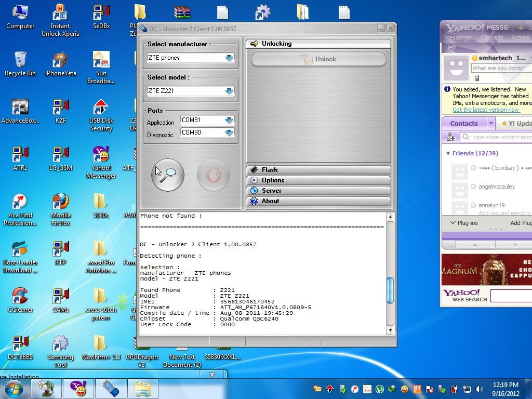Select the cross stitch patern folder

point(101,304)
